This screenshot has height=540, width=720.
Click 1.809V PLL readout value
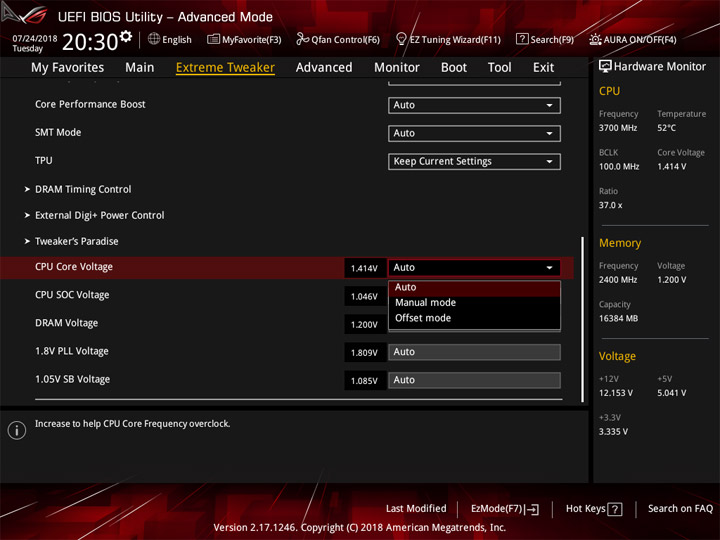coord(365,353)
